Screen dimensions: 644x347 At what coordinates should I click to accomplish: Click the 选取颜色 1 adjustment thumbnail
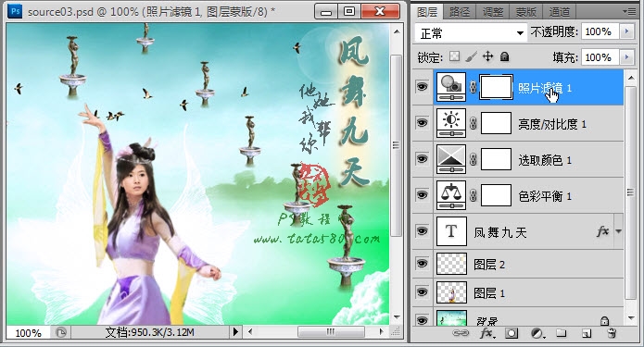tap(451, 159)
